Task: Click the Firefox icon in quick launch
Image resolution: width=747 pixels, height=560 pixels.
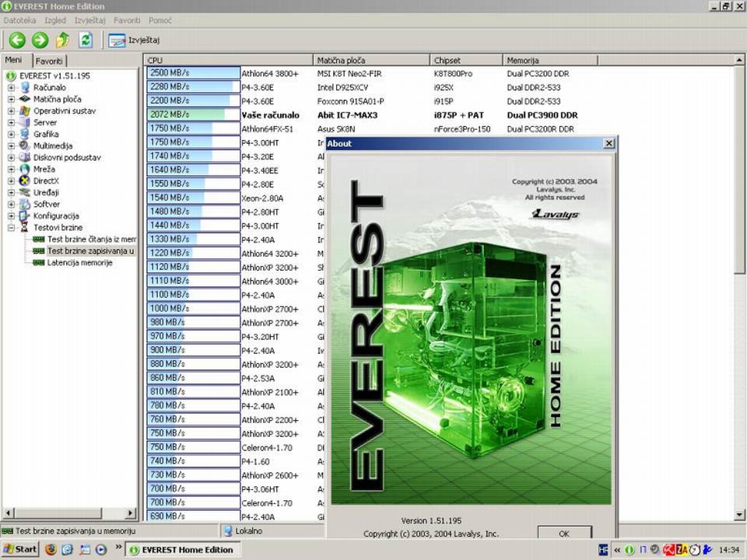Action: [x=51, y=549]
